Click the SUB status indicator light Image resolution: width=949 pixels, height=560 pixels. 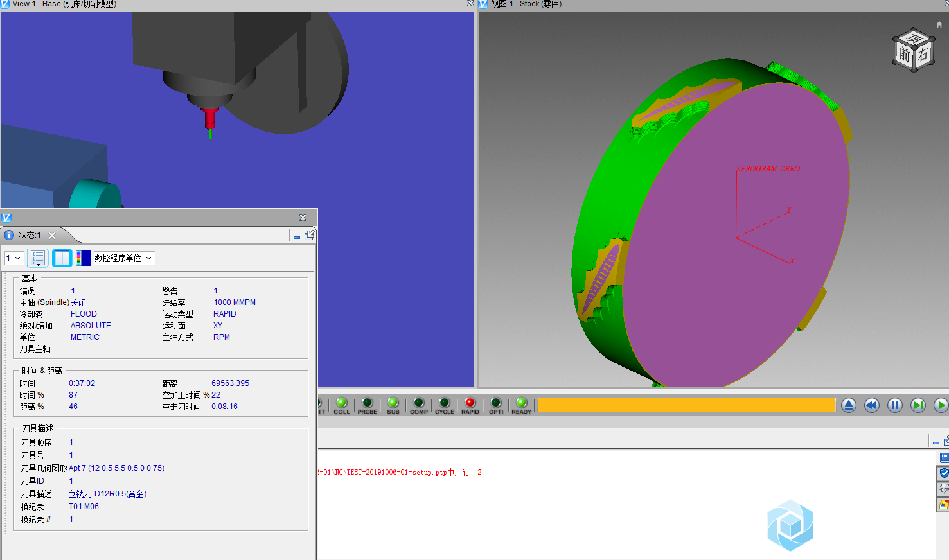point(393,403)
